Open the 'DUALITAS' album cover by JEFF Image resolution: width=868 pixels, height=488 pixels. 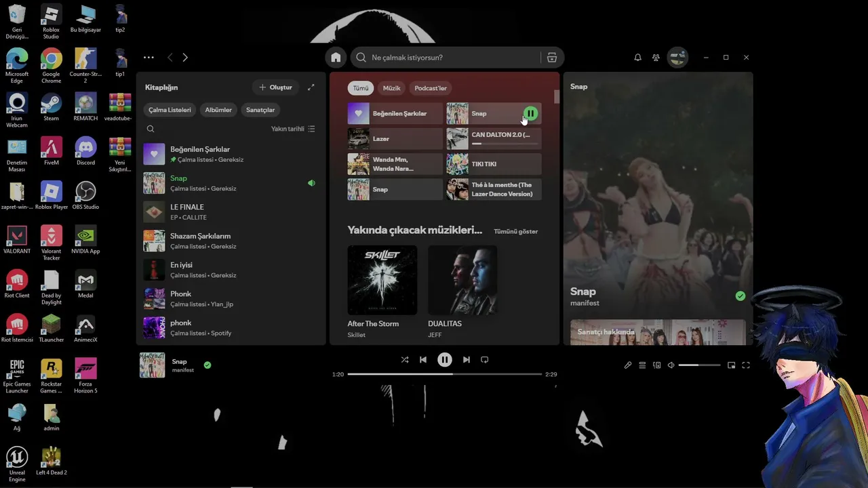(462, 280)
